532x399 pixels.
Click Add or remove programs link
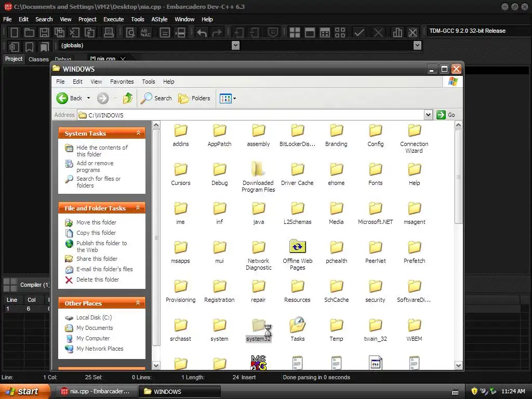(95, 167)
